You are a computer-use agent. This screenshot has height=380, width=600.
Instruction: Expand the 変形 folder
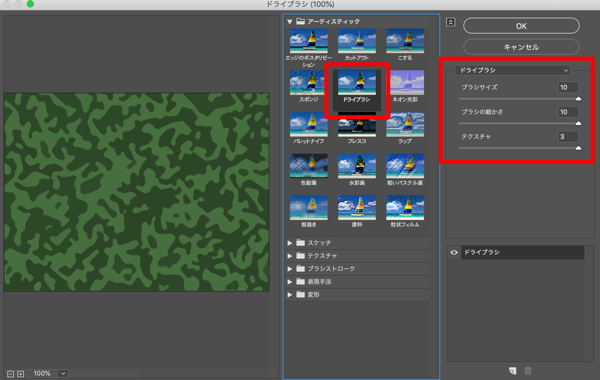(290, 295)
